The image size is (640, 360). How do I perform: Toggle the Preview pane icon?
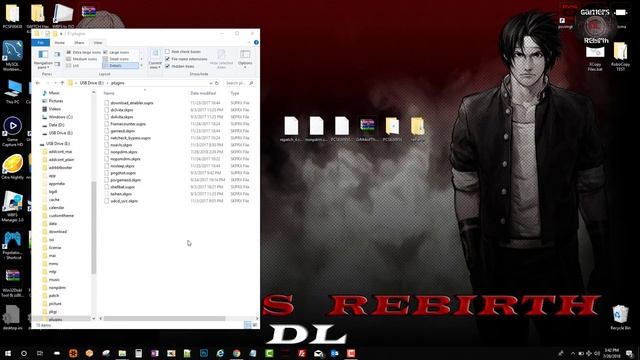(58, 54)
